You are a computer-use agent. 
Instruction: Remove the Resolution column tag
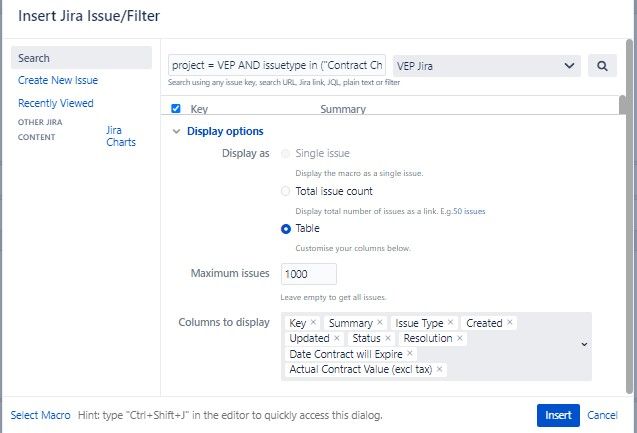coord(460,338)
